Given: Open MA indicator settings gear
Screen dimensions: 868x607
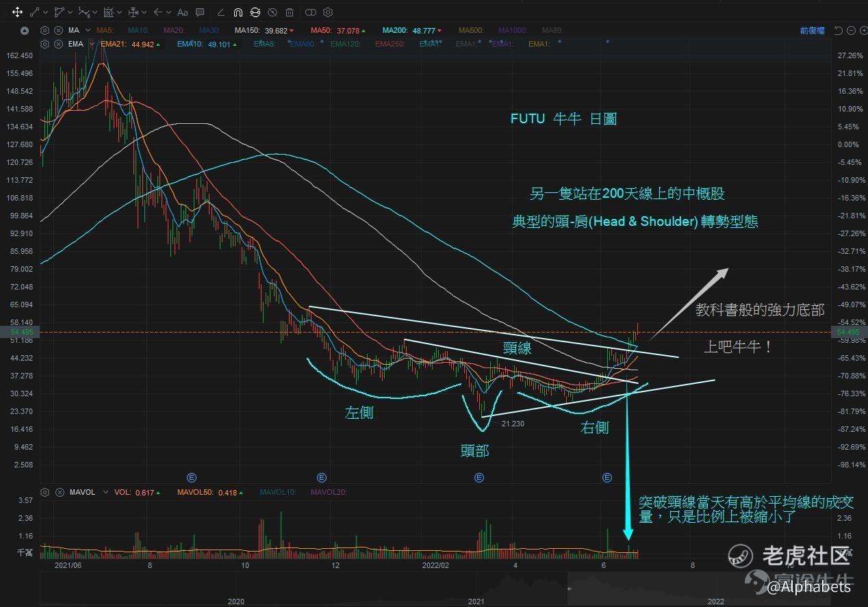Looking at the screenshot, I should click(x=45, y=30).
